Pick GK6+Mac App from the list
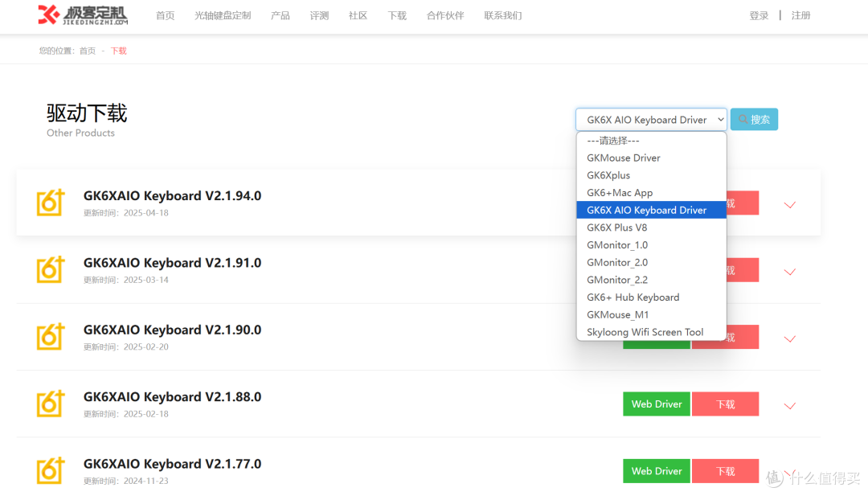 [651, 193]
